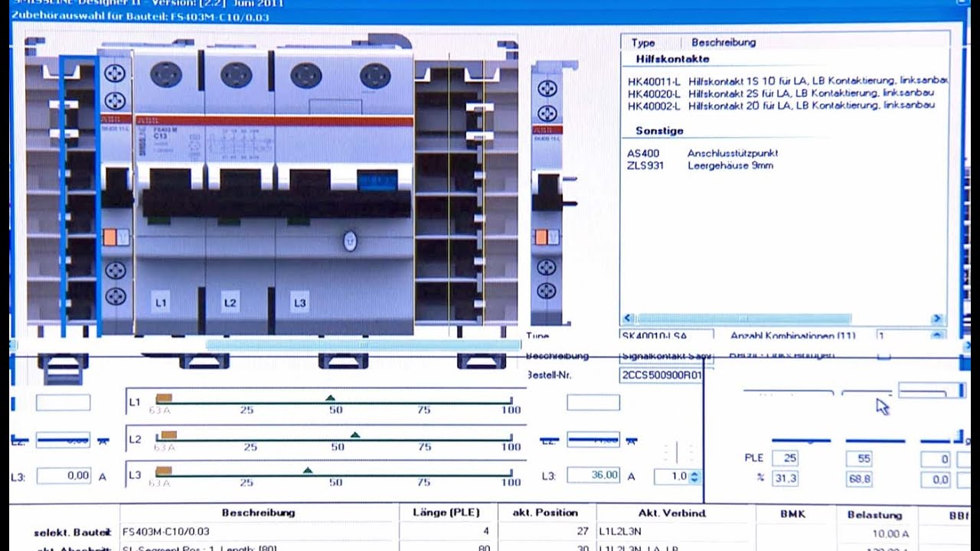Screen dimensions: 980x551
Task: Click the BMK table header
Action: coord(793,514)
